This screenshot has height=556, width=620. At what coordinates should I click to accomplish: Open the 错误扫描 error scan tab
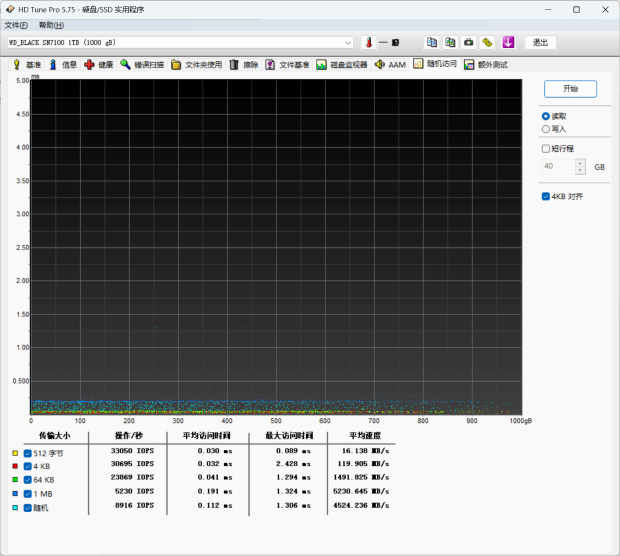pyautogui.click(x=142, y=64)
